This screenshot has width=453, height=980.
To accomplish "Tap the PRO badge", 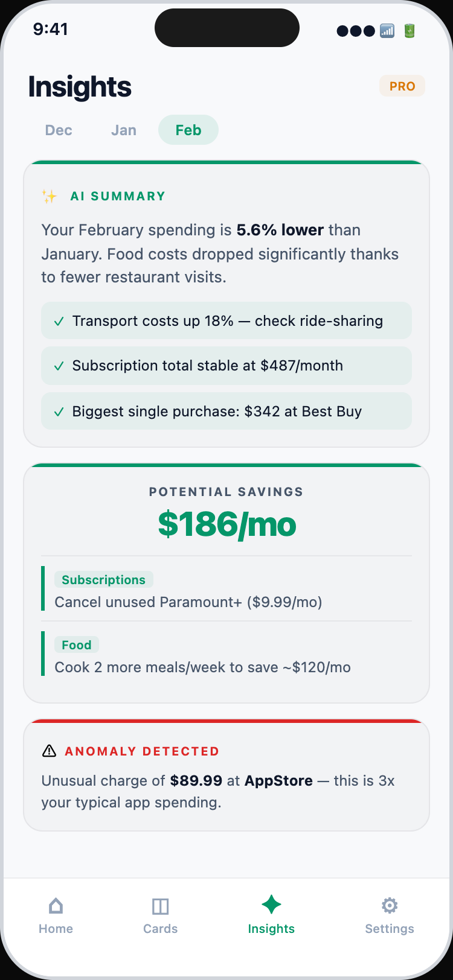I will (x=402, y=86).
